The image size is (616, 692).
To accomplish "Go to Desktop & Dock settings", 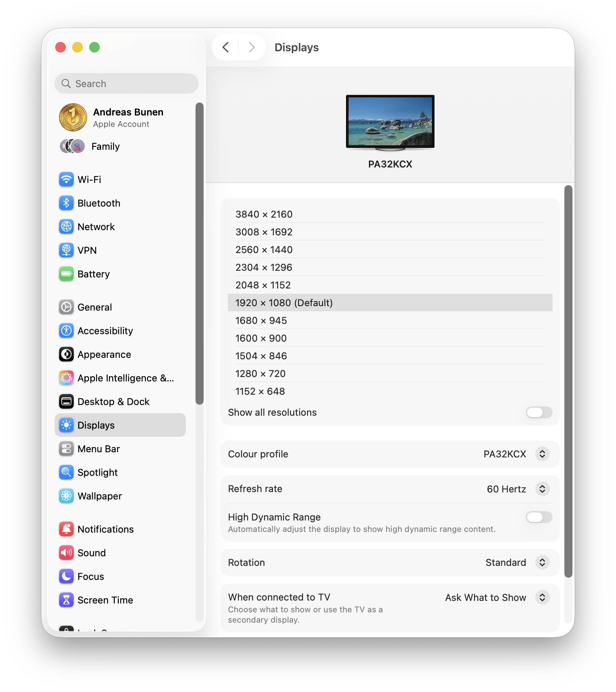I will click(113, 402).
